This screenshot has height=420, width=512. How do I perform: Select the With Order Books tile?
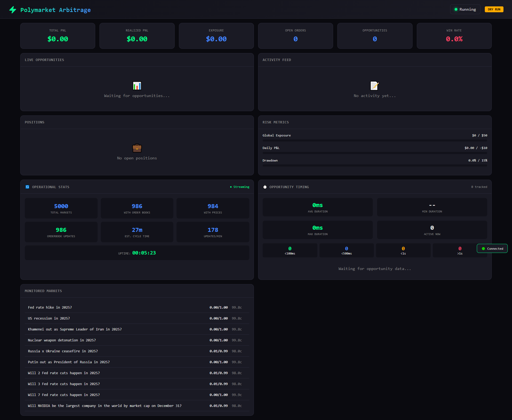[x=137, y=208]
